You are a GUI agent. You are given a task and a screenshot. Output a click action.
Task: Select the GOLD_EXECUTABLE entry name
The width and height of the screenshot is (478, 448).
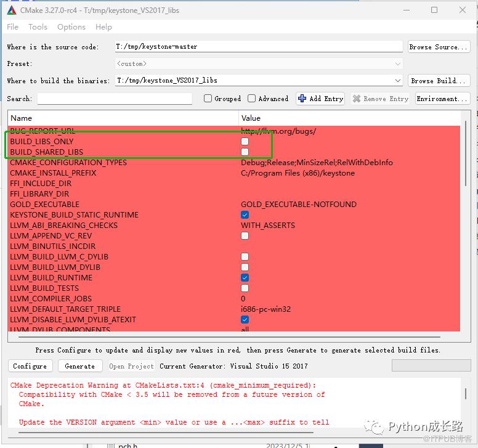pyautogui.click(x=44, y=205)
